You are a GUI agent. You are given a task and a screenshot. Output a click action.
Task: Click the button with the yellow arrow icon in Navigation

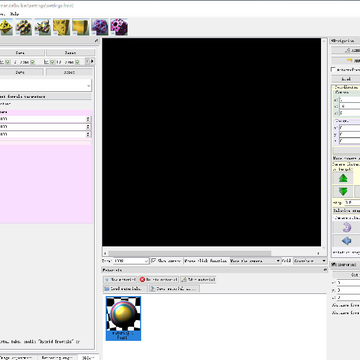pyautogui.click(x=346, y=61)
